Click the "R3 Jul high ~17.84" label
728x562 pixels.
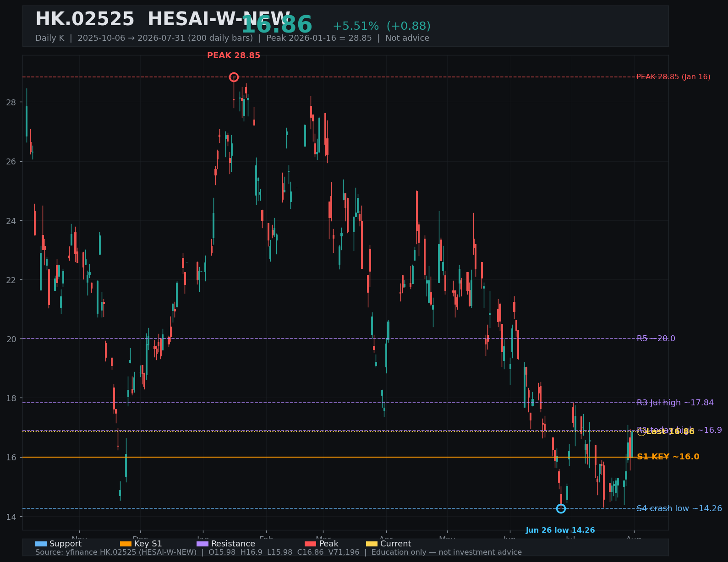[x=675, y=403]
